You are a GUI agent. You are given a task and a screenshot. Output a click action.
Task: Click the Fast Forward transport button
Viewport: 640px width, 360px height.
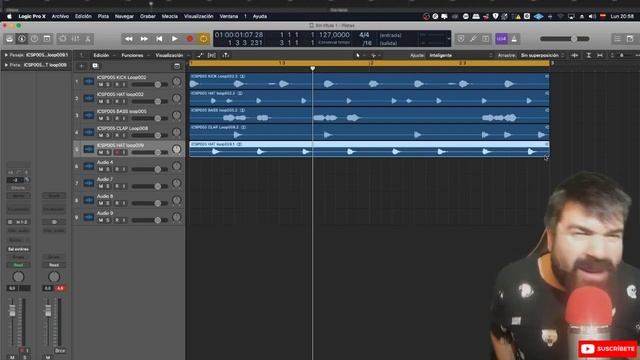click(x=144, y=39)
